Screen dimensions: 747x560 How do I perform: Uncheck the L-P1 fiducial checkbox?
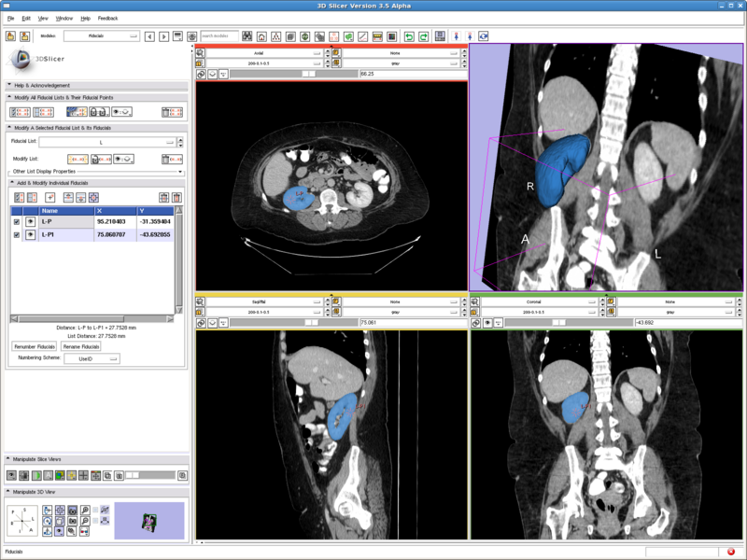point(17,235)
